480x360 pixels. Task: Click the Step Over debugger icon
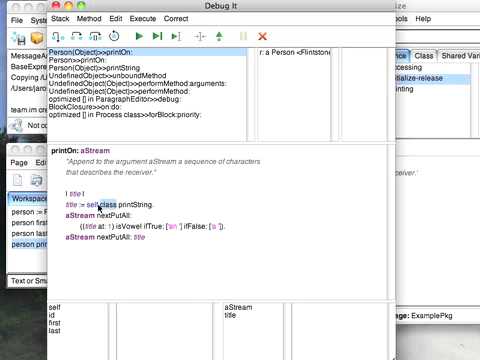click(x=77, y=36)
